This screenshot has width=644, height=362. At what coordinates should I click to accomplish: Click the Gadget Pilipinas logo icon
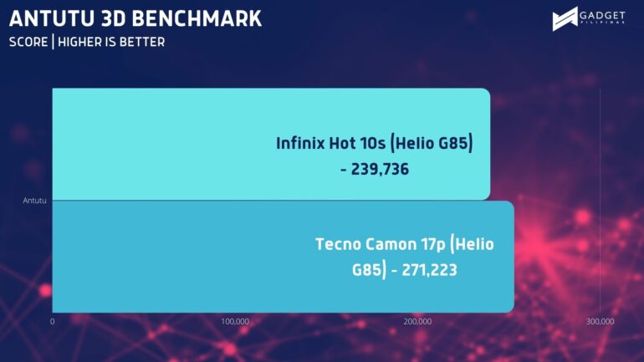[x=565, y=19]
